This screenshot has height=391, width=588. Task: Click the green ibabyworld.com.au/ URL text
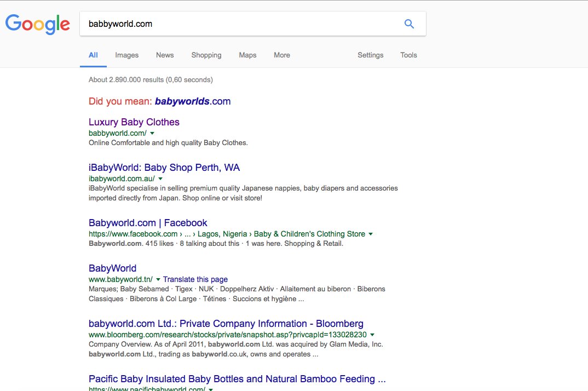click(x=122, y=179)
